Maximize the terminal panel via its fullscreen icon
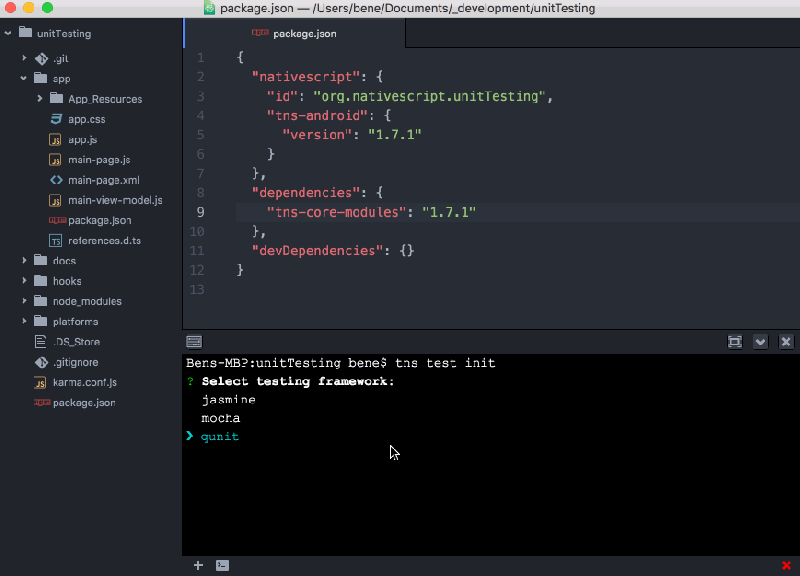This screenshot has width=800, height=576. [x=735, y=341]
